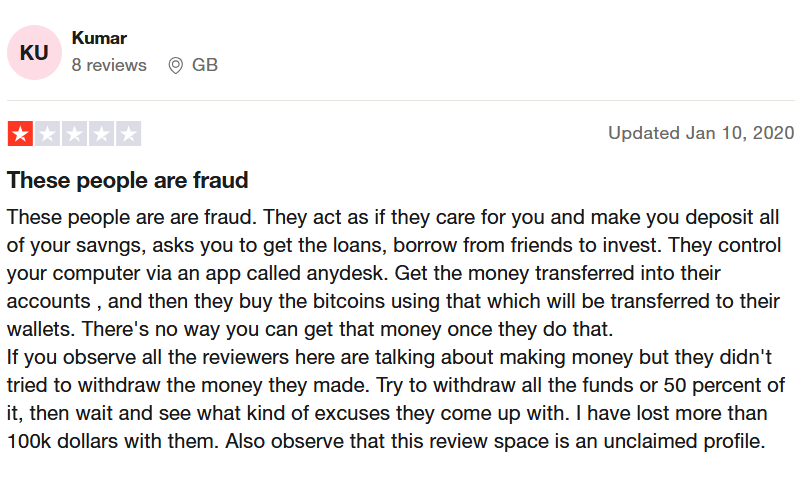Open reviewer name Kumar
The width and height of the screenshot is (809, 478).
pos(99,38)
